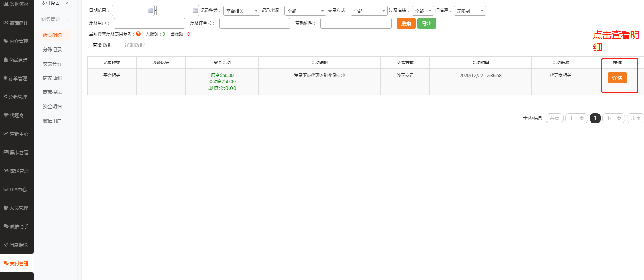Expand the 交易方式 dropdown

369,11
